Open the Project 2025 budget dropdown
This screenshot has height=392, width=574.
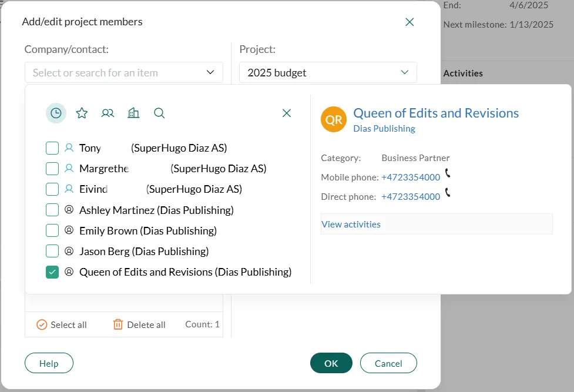[404, 72]
